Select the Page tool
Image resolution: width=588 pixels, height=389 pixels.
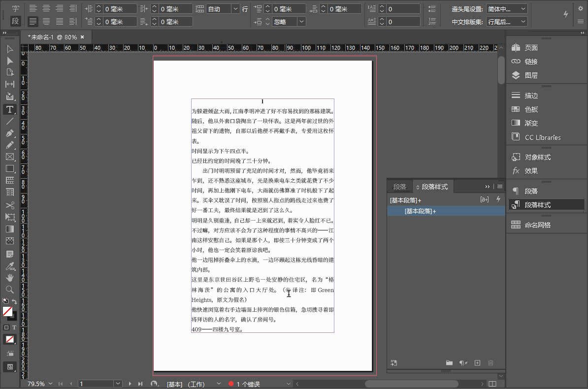tap(10, 72)
